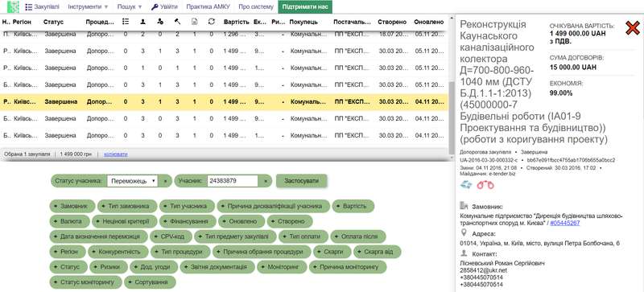Add the Вартість filter

pyautogui.click(x=353, y=206)
